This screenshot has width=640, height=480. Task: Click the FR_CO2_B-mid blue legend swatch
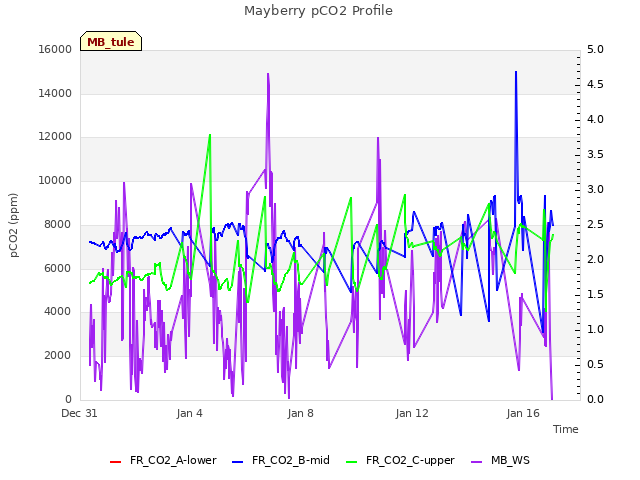tap(238, 461)
